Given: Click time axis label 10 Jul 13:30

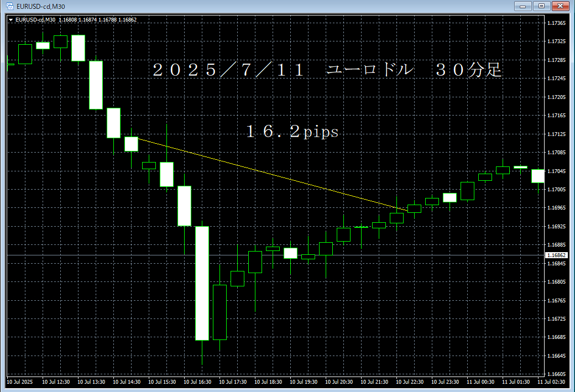Looking at the screenshot, I should point(91,382).
